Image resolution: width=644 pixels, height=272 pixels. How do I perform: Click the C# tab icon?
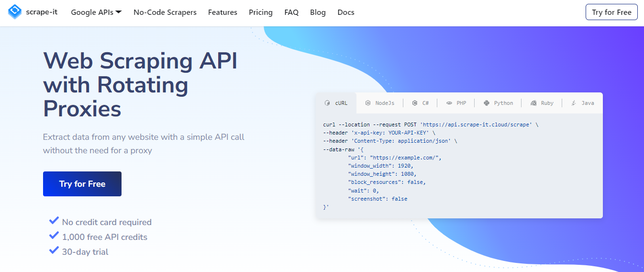coord(415,103)
